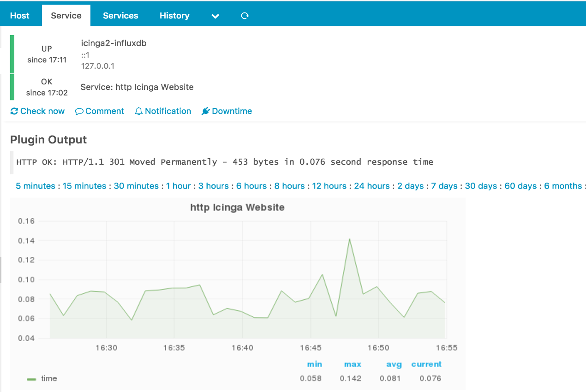Screen dimensions: 586x392
Task: Click the max value 0.142
Action: pos(351,379)
